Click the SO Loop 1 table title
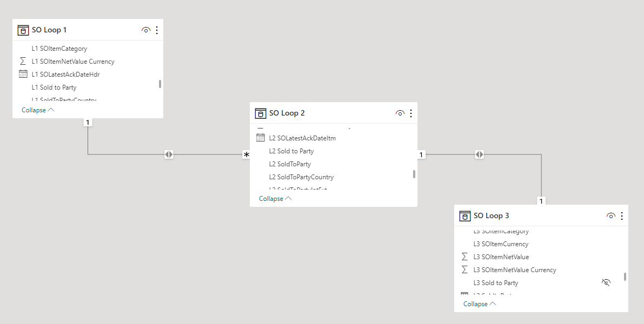Image resolution: width=644 pixels, height=324 pixels. [49, 30]
